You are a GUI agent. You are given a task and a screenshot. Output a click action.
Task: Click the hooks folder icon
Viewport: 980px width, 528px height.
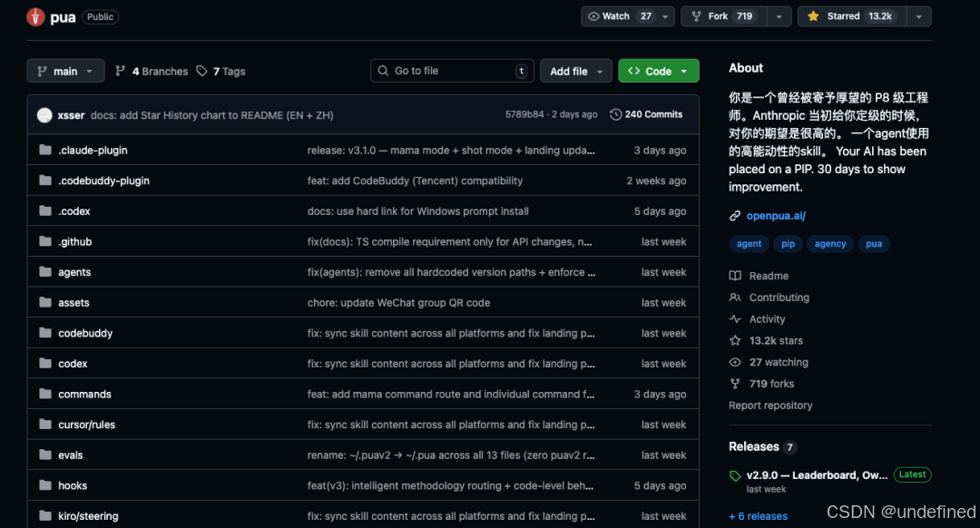click(x=45, y=485)
